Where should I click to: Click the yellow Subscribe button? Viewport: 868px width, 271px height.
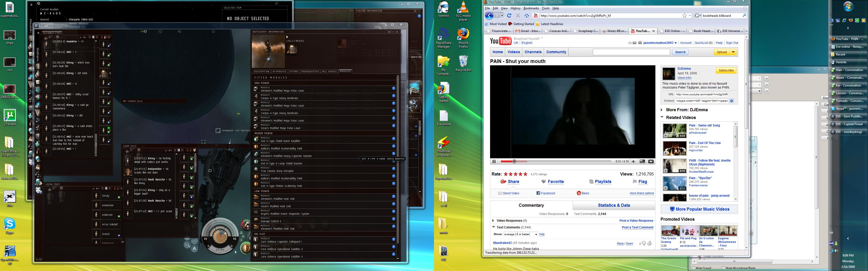[726, 70]
